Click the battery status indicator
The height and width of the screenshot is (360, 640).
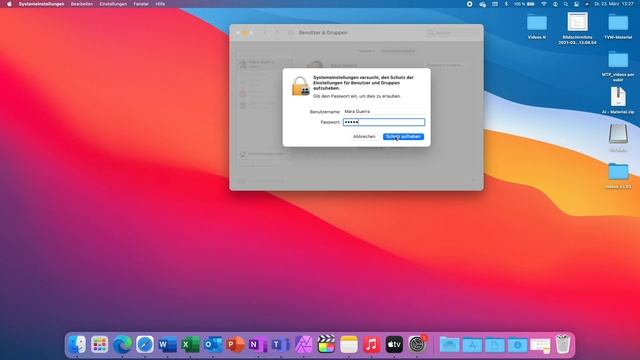524,4
